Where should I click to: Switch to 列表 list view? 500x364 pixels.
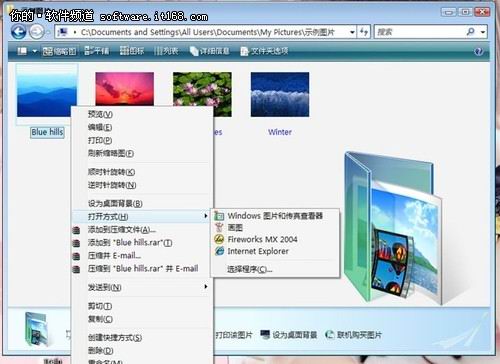(166, 51)
